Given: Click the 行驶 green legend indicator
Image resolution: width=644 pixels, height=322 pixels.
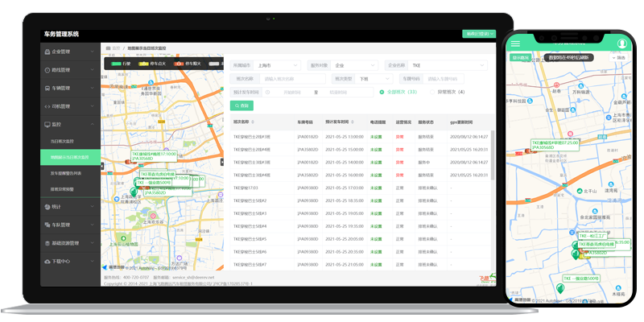Looking at the screenshot, I should click(116, 62).
